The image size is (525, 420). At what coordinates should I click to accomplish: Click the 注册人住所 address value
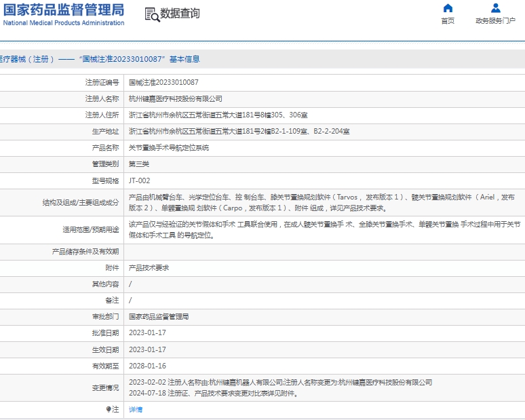pos(218,115)
